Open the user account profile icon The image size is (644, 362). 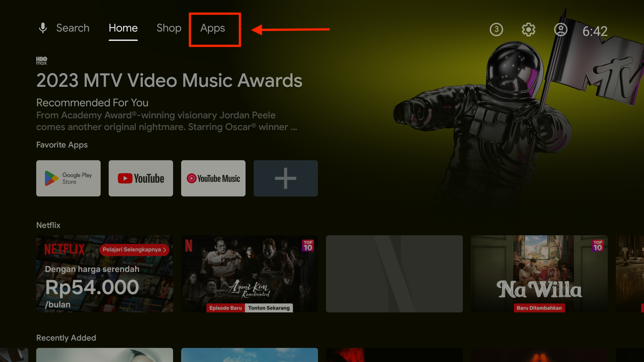pos(561,29)
